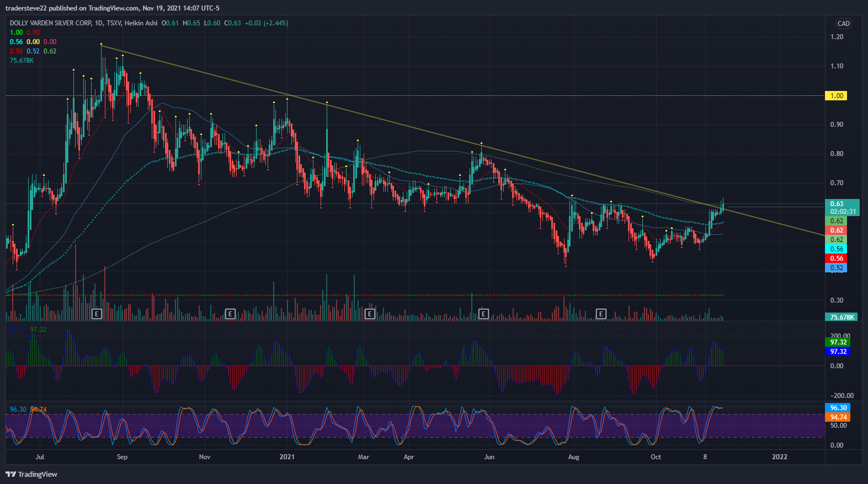Click the 0.63 current price countdown label
868x484 pixels.
tap(843, 207)
